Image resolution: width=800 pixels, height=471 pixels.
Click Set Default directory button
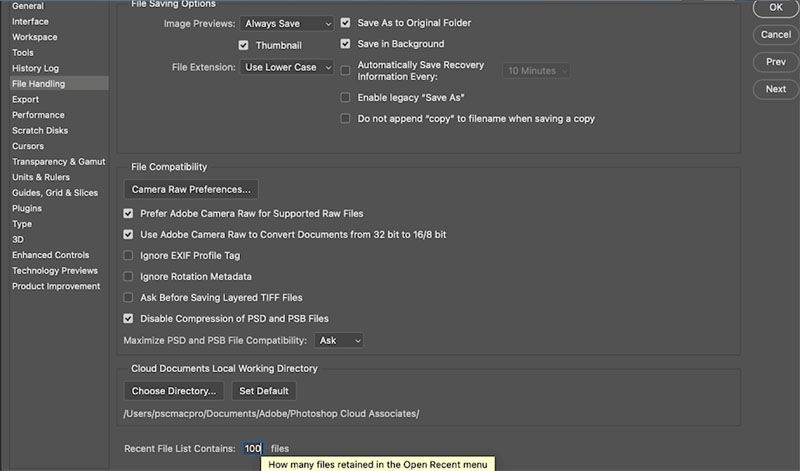264,391
